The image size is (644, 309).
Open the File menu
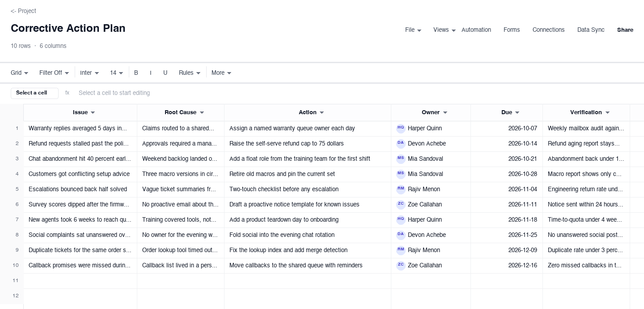413,30
